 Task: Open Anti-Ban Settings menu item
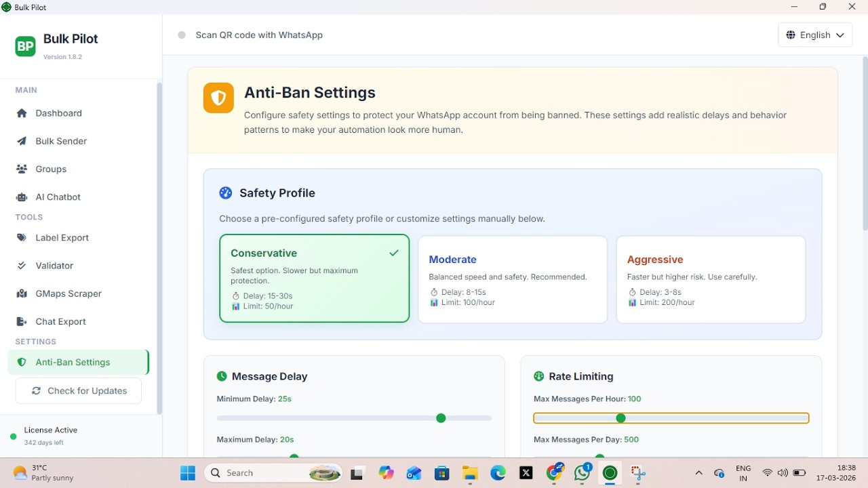tap(79, 363)
